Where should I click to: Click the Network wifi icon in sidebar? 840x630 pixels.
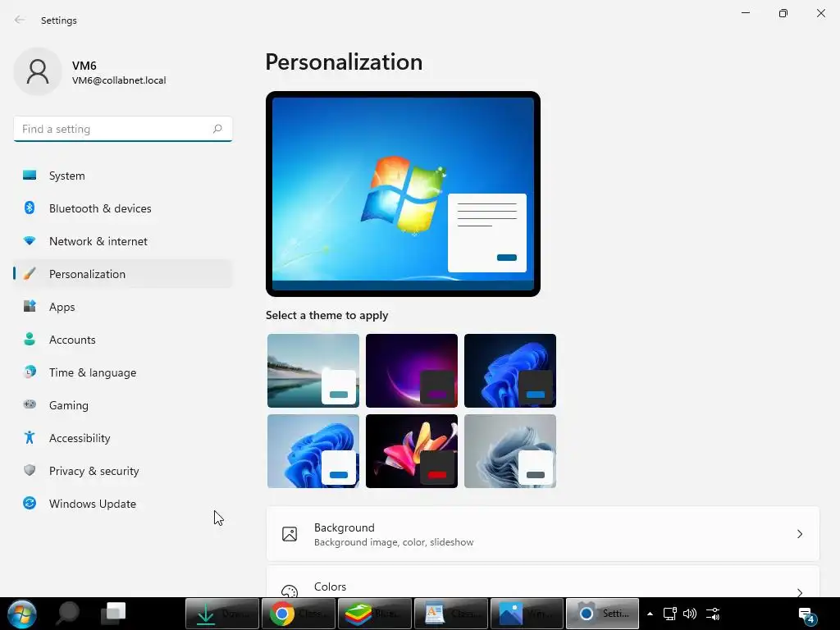30,241
